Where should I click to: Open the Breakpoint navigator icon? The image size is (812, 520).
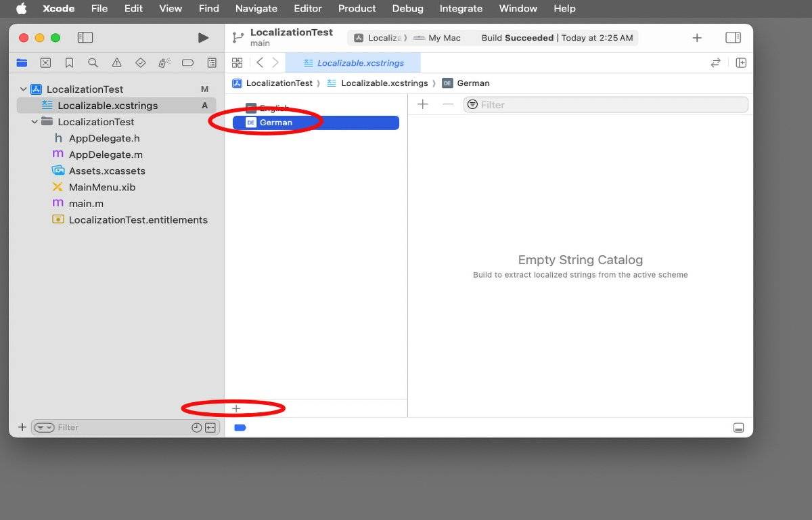[x=188, y=63]
